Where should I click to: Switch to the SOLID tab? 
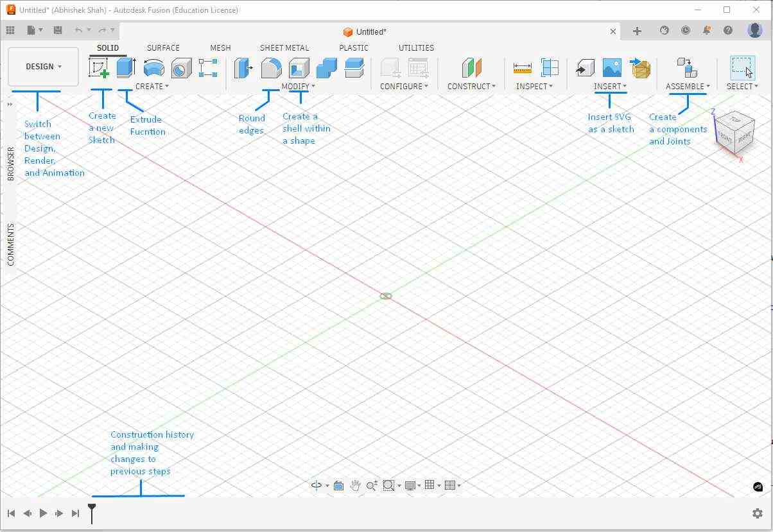click(x=108, y=47)
